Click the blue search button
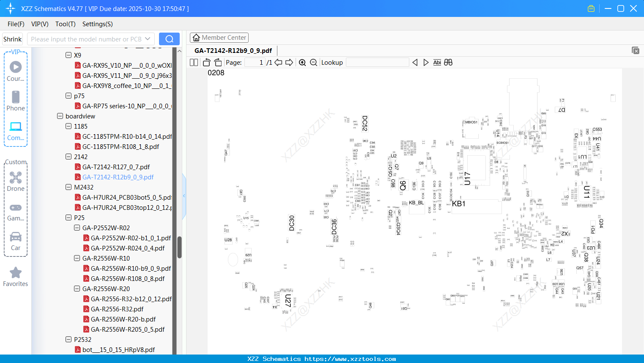 pyautogui.click(x=169, y=39)
